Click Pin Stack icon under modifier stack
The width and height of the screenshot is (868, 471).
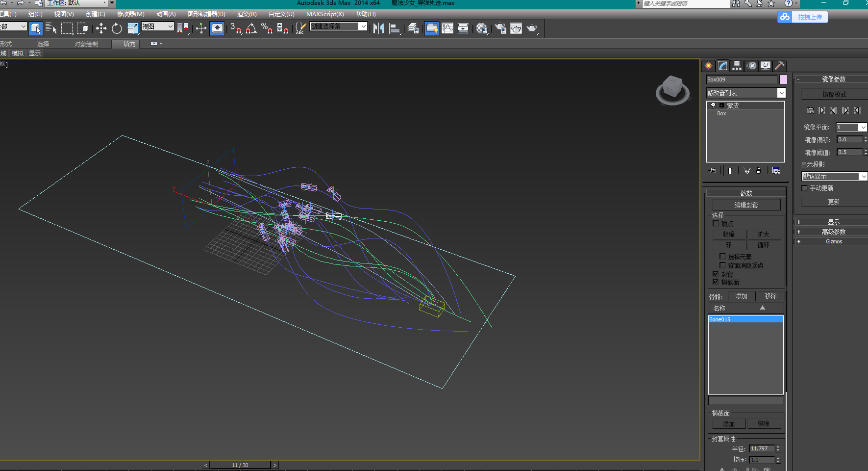713,171
